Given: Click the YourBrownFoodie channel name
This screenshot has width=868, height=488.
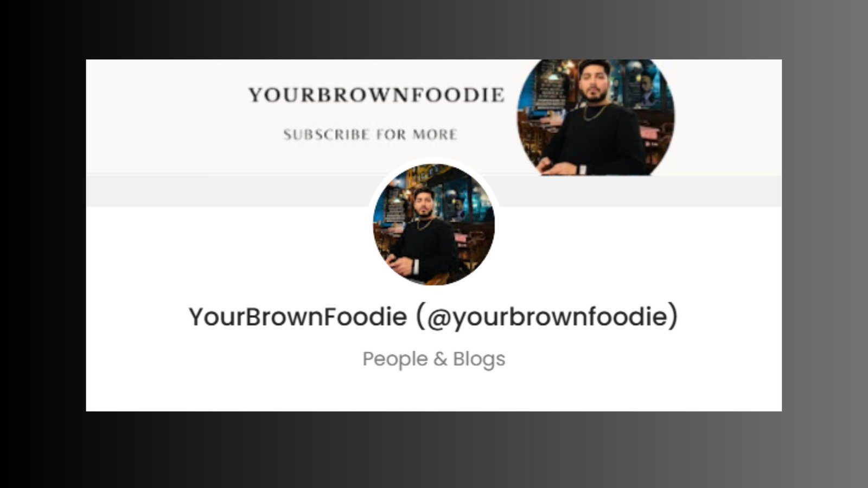Looking at the screenshot, I should [x=297, y=317].
